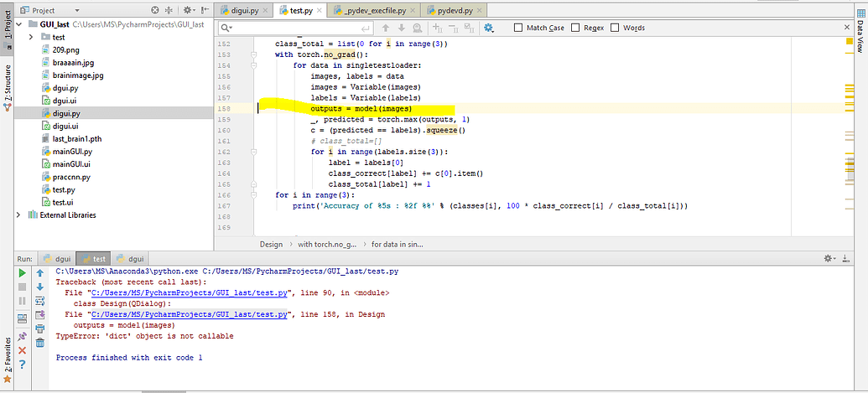Screen dimensions: 868x393
Task: Expand External Libraries node
Action: (19, 215)
